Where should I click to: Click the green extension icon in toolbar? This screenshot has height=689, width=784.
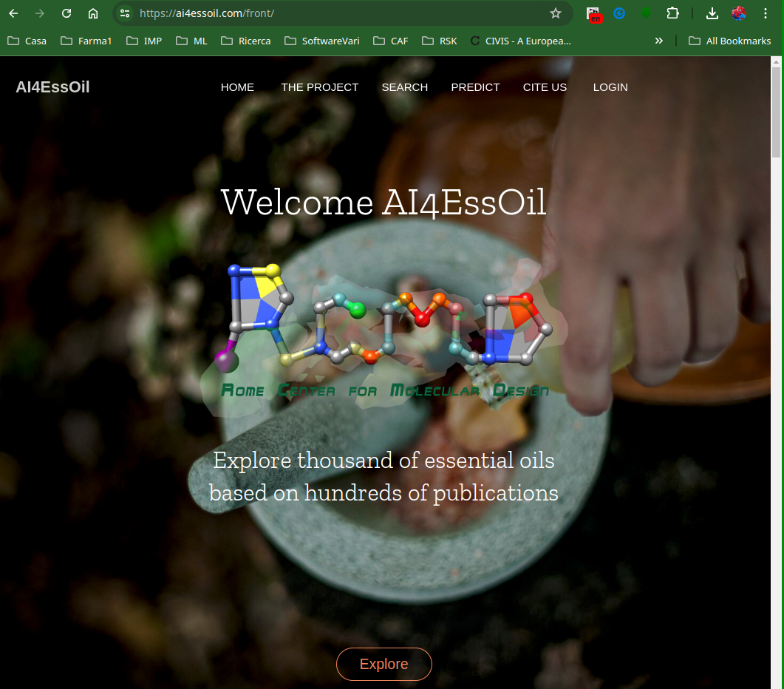tap(646, 13)
